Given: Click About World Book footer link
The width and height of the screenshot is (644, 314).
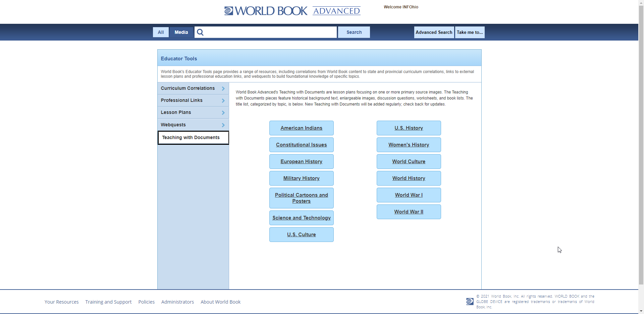Looking at the screenshot, I should 221,302.
